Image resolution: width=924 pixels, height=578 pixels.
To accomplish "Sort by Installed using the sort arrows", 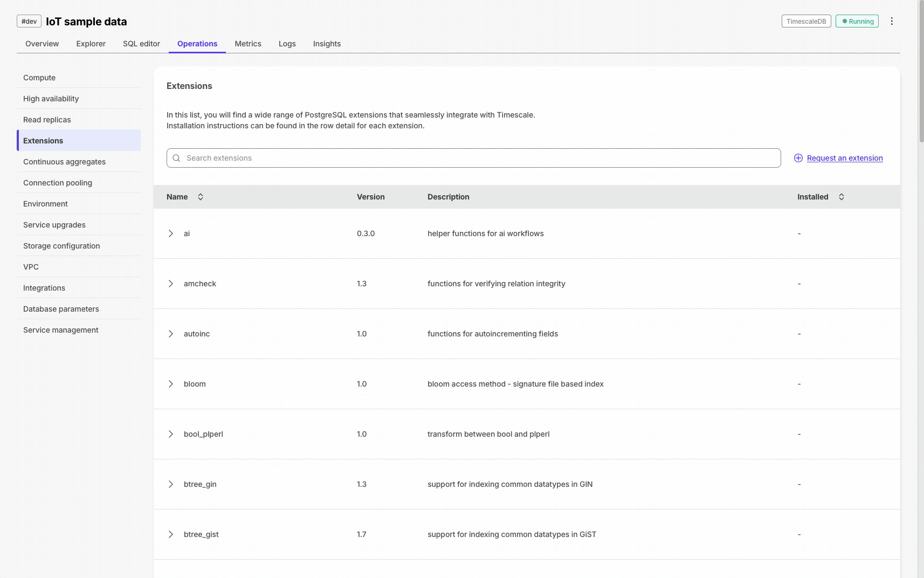I will 842,197.
